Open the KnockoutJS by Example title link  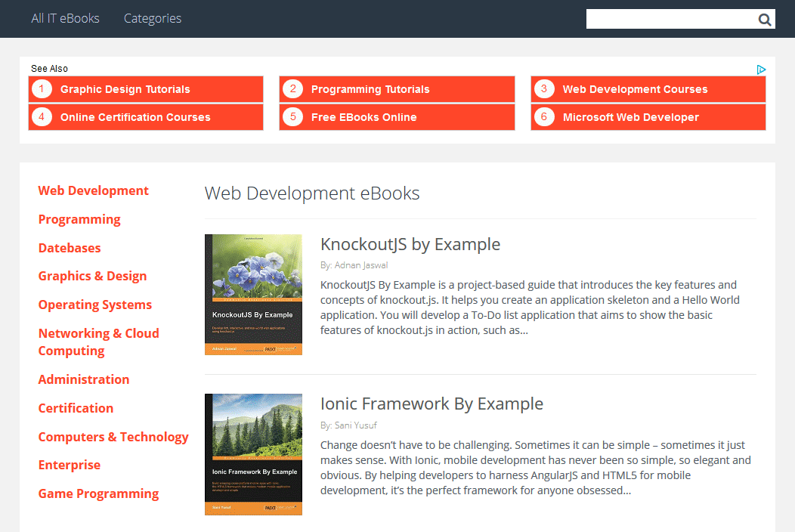410,244
